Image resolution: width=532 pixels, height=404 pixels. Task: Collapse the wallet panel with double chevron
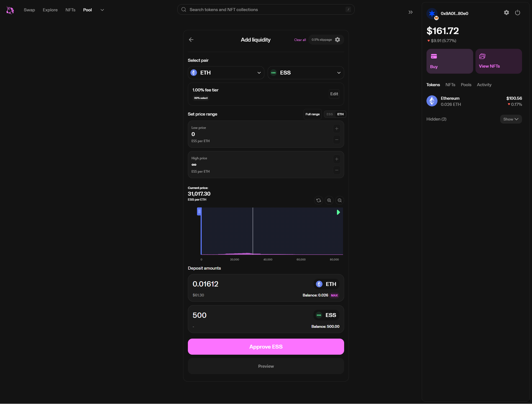[410, 12]
